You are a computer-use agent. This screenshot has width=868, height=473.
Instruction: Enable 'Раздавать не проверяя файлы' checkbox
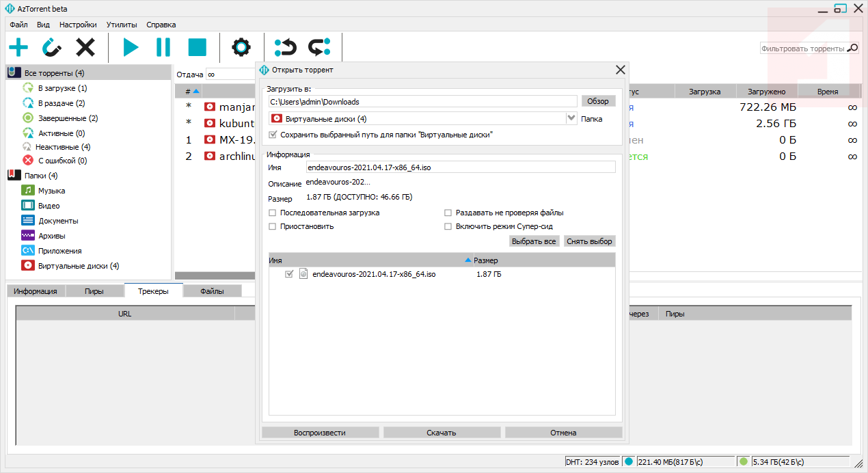pyautogui.click(x=448, y=213)
